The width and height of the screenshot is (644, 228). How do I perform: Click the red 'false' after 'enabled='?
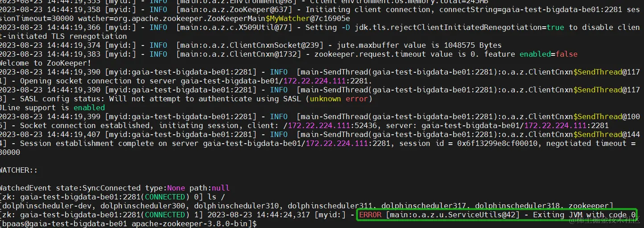(x=566, y=54)
